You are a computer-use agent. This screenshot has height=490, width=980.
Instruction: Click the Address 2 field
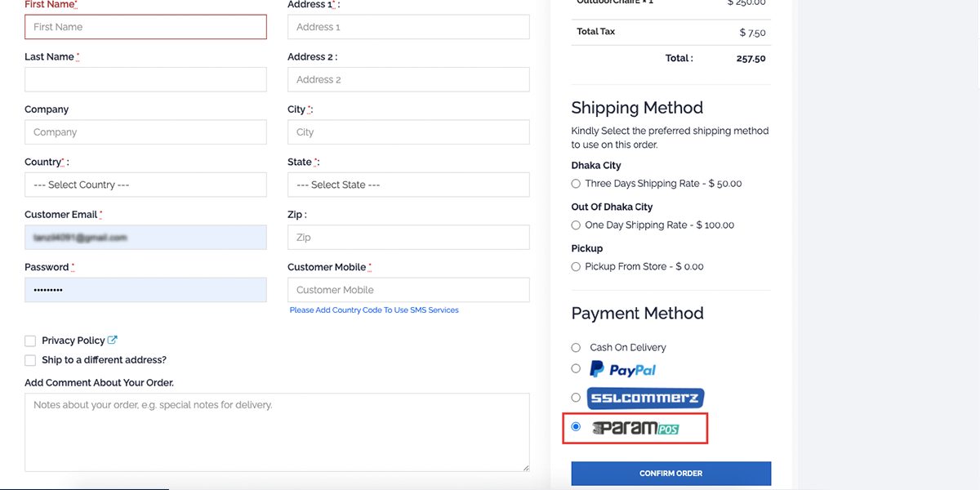[408, 79]
